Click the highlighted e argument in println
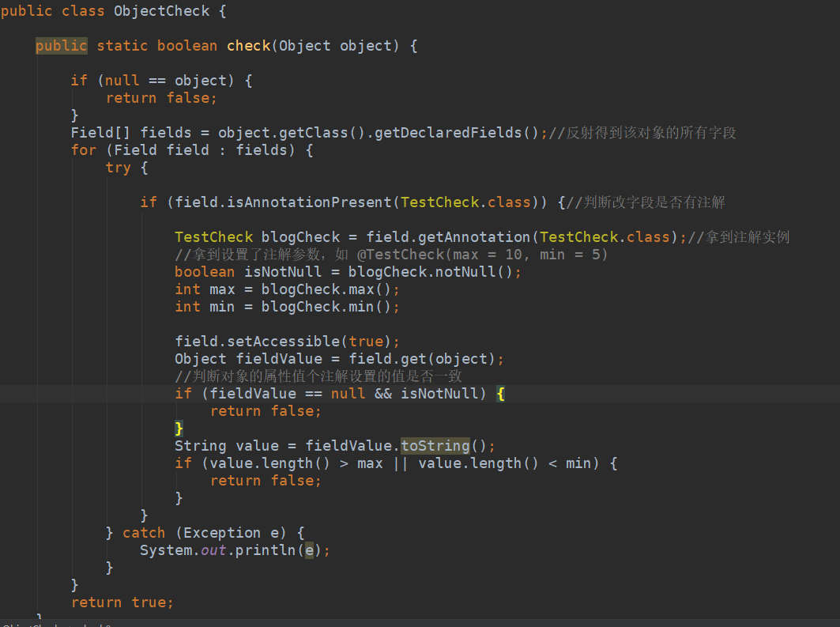 [x=309, y=550]
